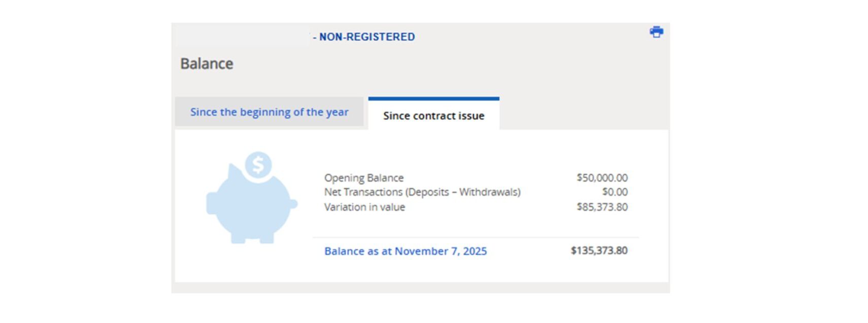This screenshot has height=323, width=868.
Task: Open the Balance as at November 7, 2025 link
Action: point(405,251)
